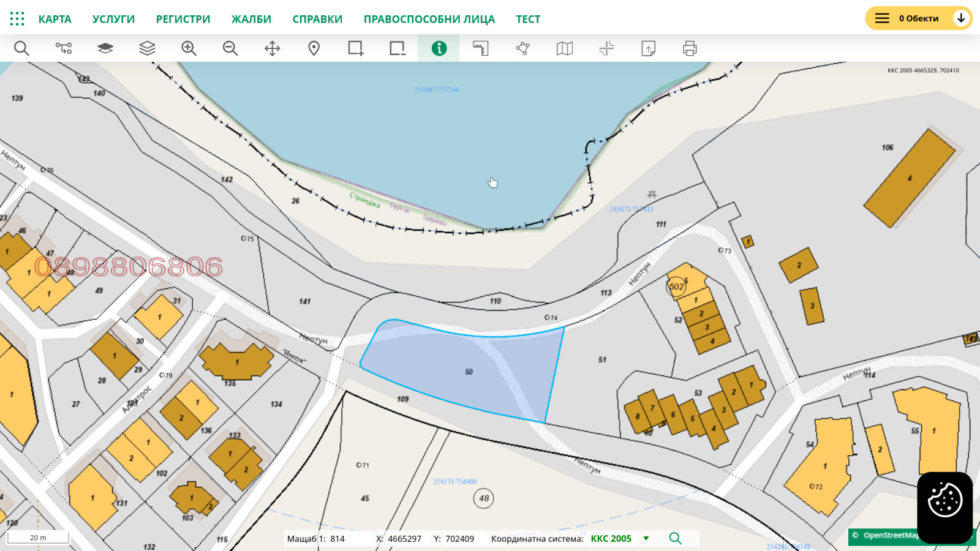Click the search magnifier tool in toolbar
980x551 pixels.
click(21, 48)
